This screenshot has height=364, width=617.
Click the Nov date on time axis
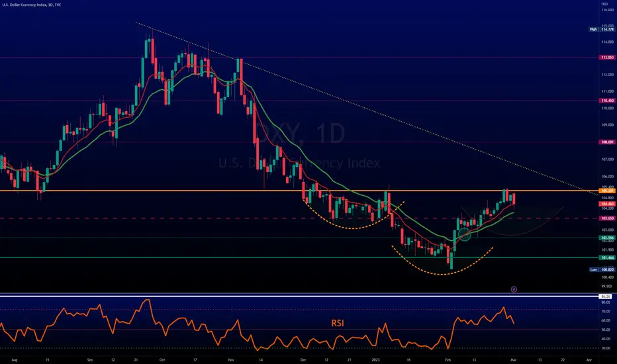[x=231, y=359]
